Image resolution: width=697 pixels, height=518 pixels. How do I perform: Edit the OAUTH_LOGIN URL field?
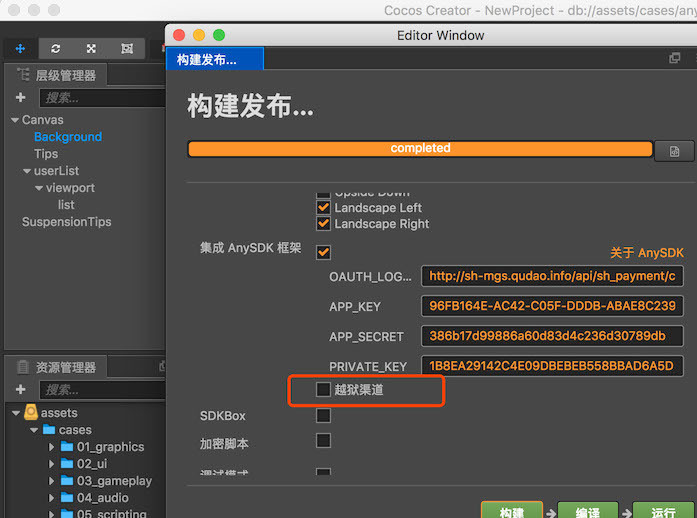[x=552, y=276]
